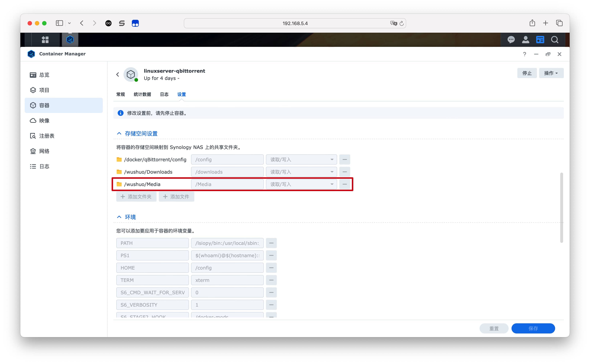Remove the PATH environment variable
Image resolution: width=590 pixels, height=364 pixels.
[271, 243]
